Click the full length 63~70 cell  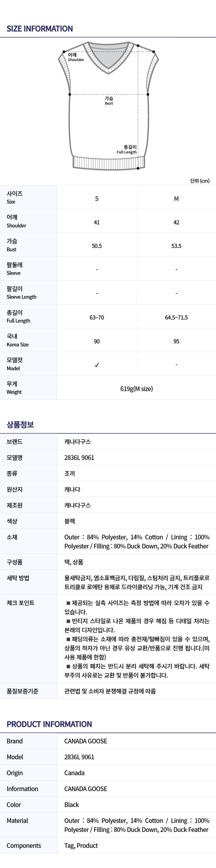(x=97, y=317)
